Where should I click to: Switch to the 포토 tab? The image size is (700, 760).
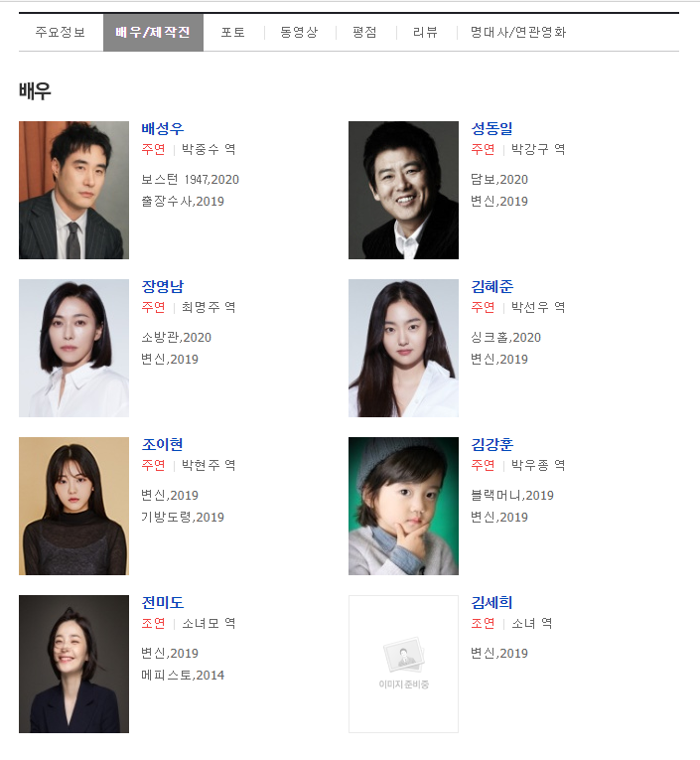(233, 32)
